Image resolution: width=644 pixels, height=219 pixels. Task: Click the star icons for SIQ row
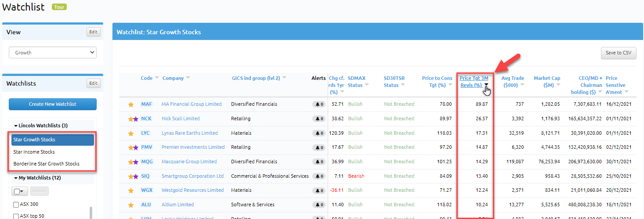133,176
